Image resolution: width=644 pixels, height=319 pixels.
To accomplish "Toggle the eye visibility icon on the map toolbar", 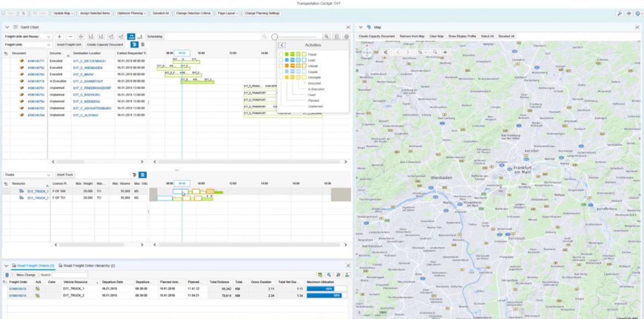I will [x=445, y=52].
